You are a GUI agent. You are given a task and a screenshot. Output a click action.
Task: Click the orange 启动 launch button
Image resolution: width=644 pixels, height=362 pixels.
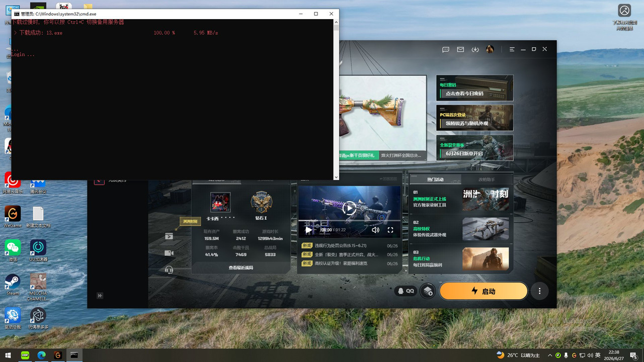[484, 291]
